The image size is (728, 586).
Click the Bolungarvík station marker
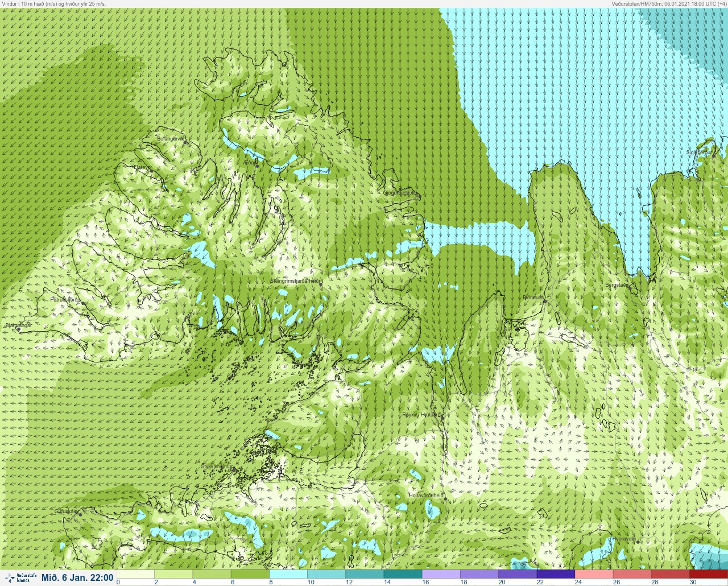pos(185,143)
